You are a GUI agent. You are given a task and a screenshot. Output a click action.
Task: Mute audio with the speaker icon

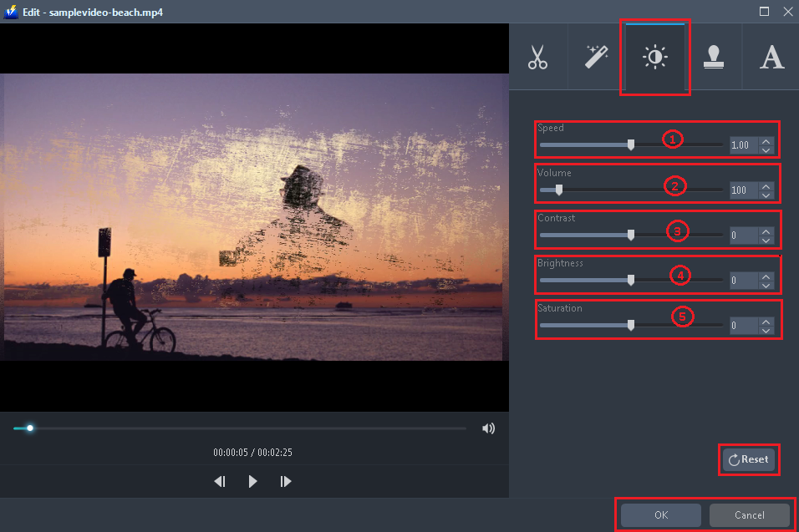pos(488,428)
